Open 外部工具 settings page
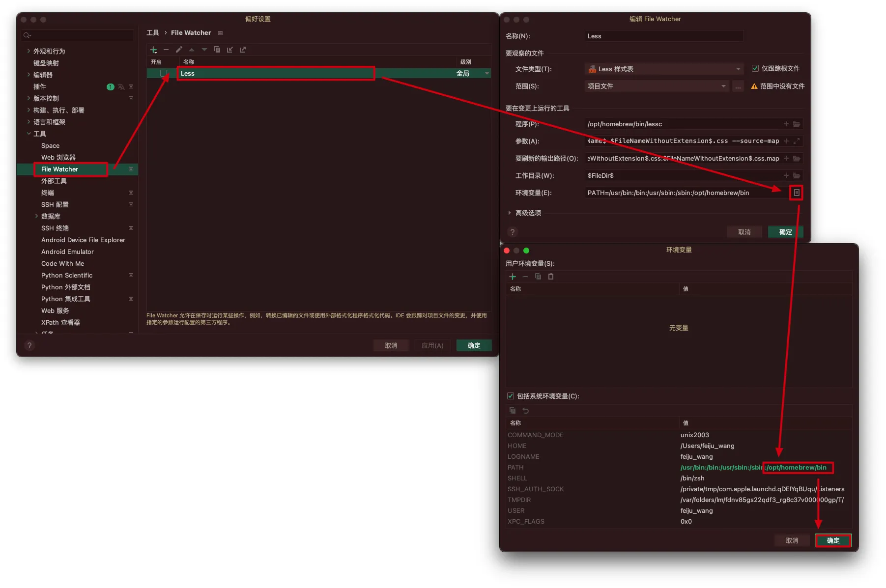The image size is (886, 588). (54, 181)
